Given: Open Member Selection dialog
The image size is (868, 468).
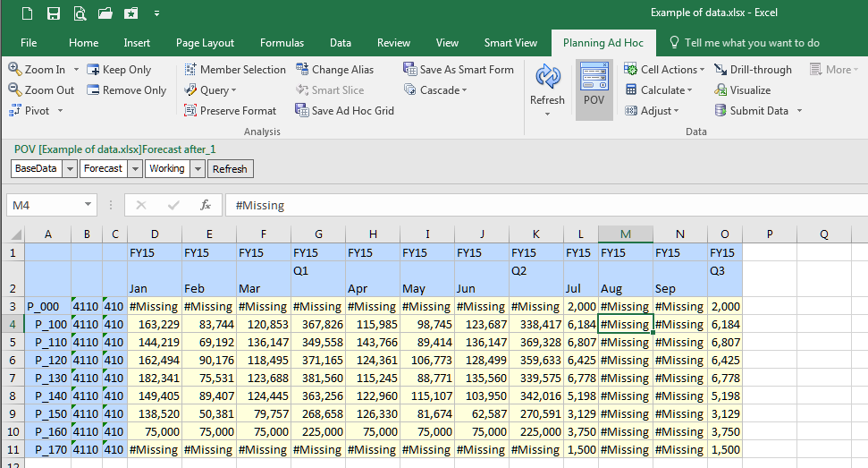Looking at the screenshot, I should (234, 70).
